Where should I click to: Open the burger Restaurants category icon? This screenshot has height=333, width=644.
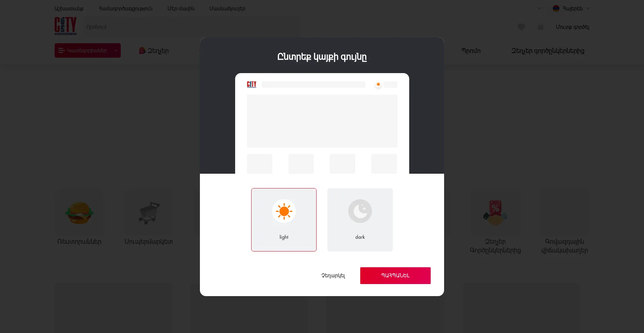pos(79,213)
